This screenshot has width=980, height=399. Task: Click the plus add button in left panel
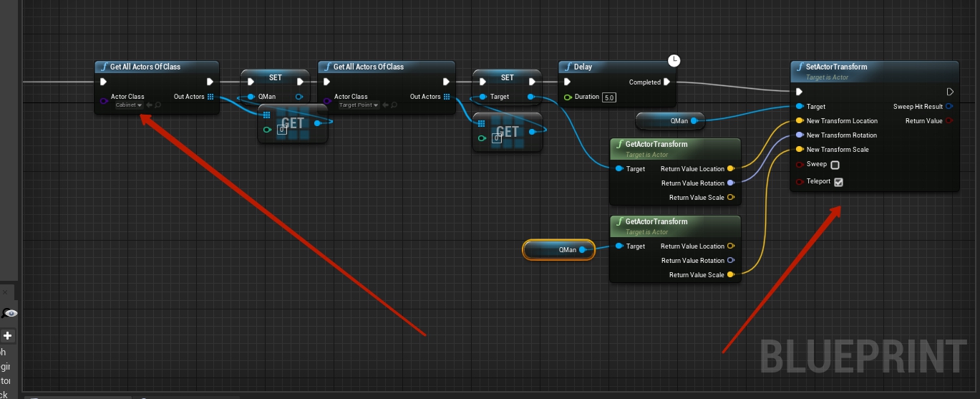(8, 335)
